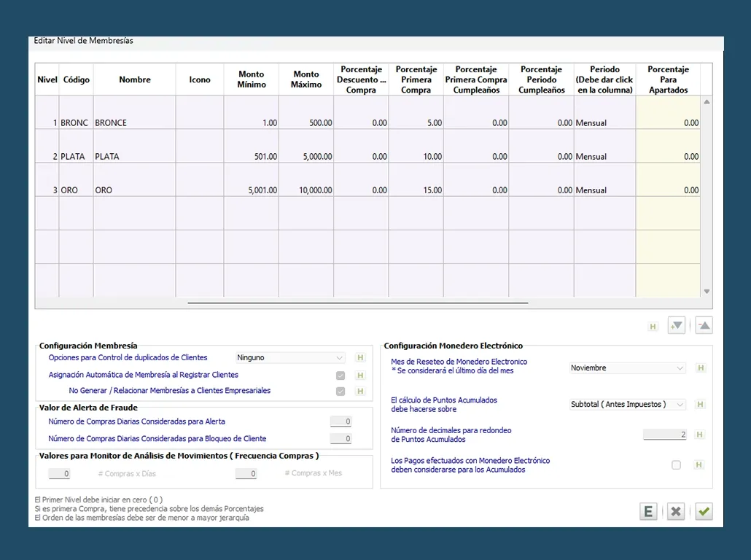The width and height of the screenshot is (751, 560).
Task: Click the green checkmark accept icon
Action: (x=704, y=512)
